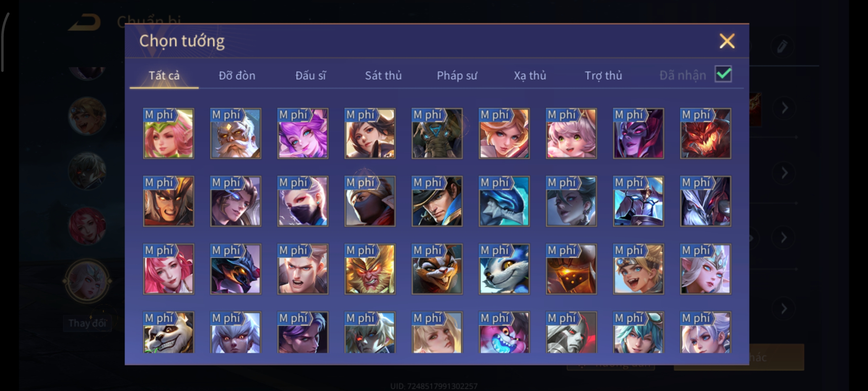Select the white-bearded old man hero
Viewport: 868px width, 391px height.
click(235, 133)
